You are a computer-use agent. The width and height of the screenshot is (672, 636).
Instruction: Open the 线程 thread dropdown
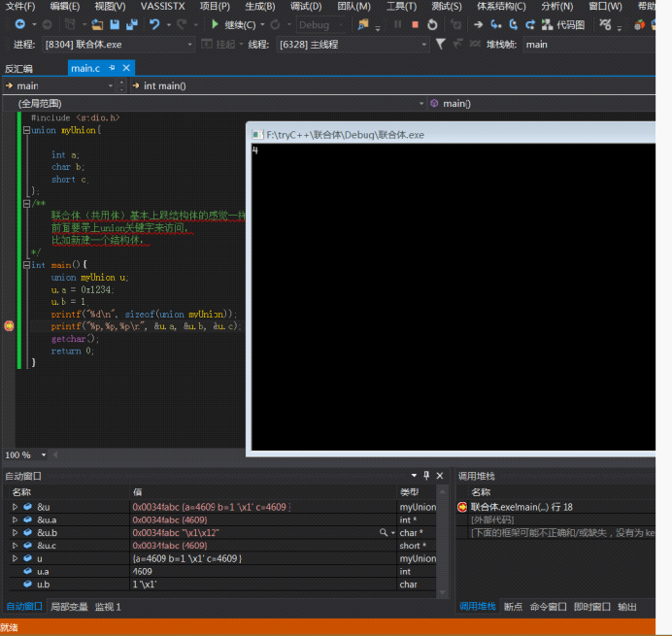tap(423, 44)
